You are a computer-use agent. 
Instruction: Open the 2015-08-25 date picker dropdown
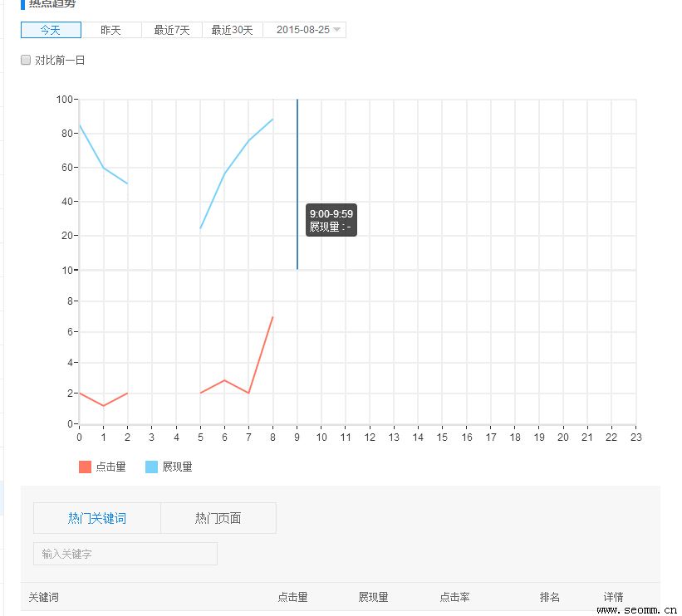pyautogui.click(x=305, y=30)
